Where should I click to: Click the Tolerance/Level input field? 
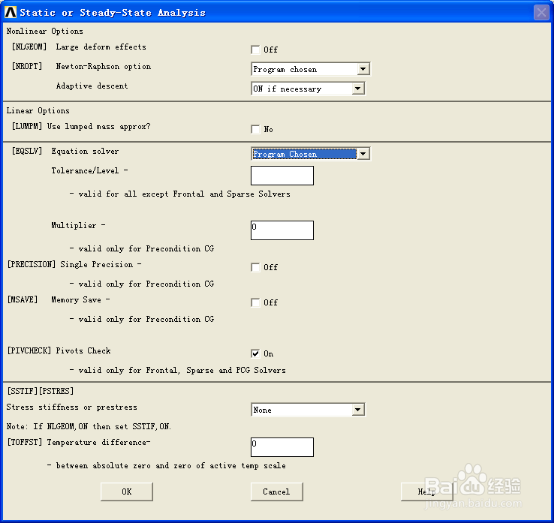[x=282, y=176]
